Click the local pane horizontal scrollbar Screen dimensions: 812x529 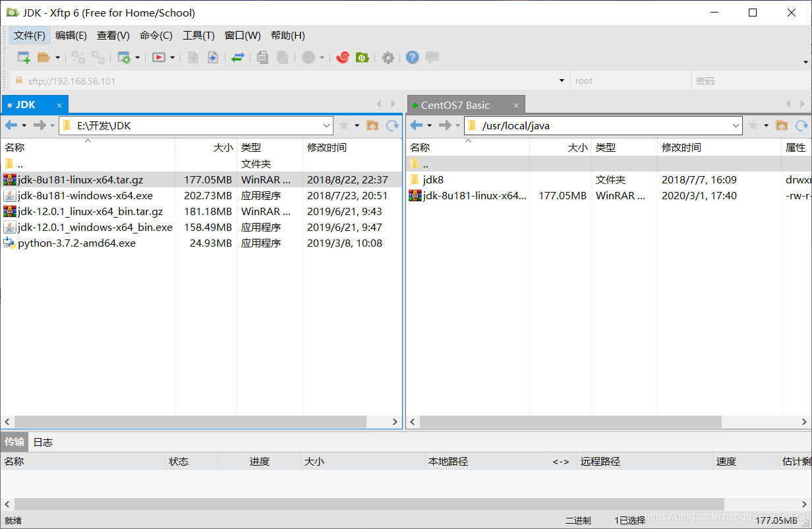tap(190, 421)
